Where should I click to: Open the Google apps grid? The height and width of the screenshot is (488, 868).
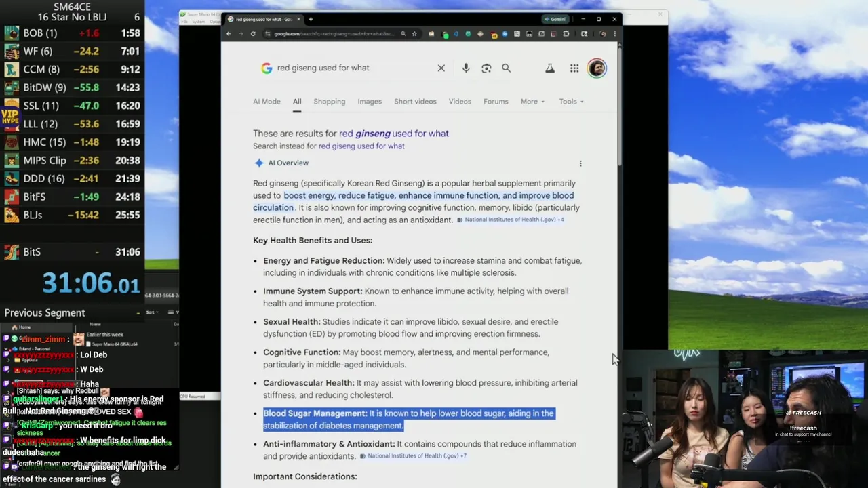pos(574,68)
